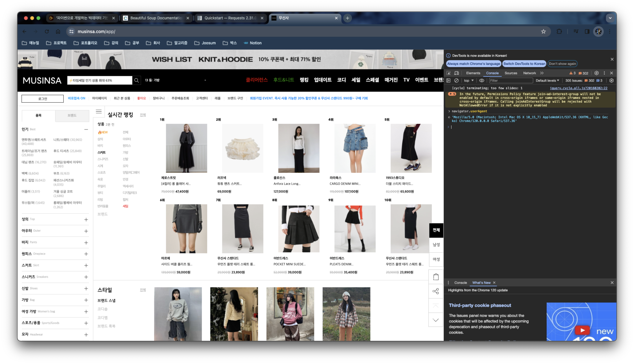The height and width of the screenshot is (364, 634).
Task: Click the 로그인 login button
Action: (42, 99)
